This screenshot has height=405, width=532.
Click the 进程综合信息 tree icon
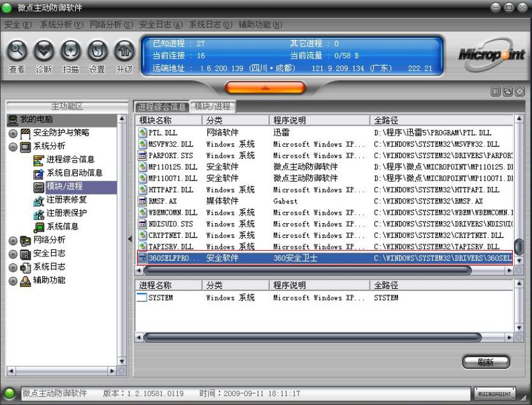tap(39, 161)
